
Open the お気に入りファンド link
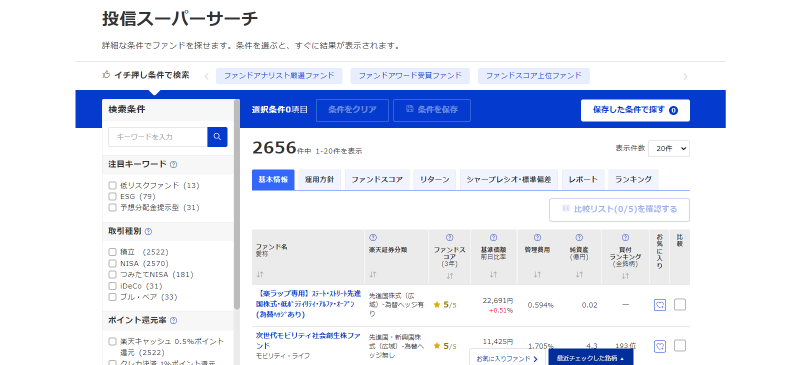507,358
